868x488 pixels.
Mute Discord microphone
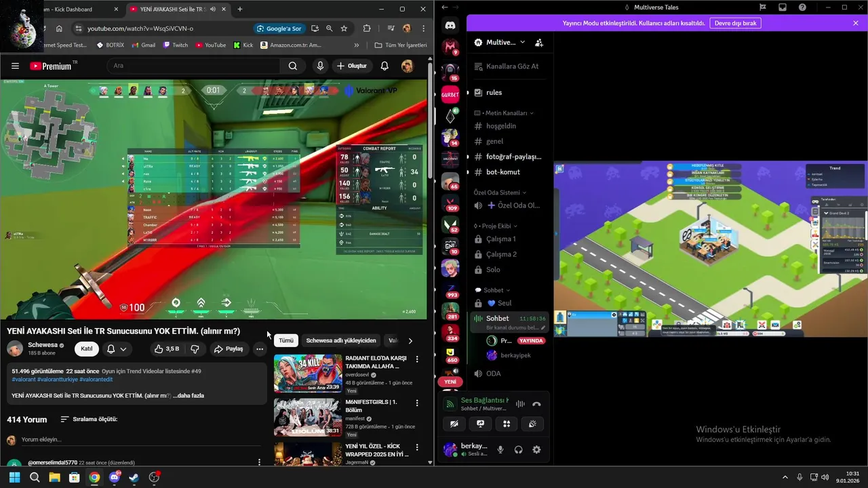[500, 449]
